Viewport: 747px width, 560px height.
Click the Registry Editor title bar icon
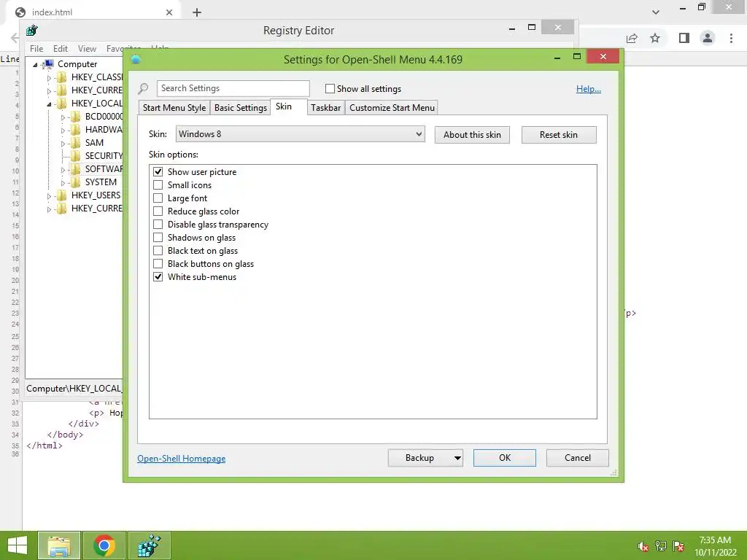point(32,31)
